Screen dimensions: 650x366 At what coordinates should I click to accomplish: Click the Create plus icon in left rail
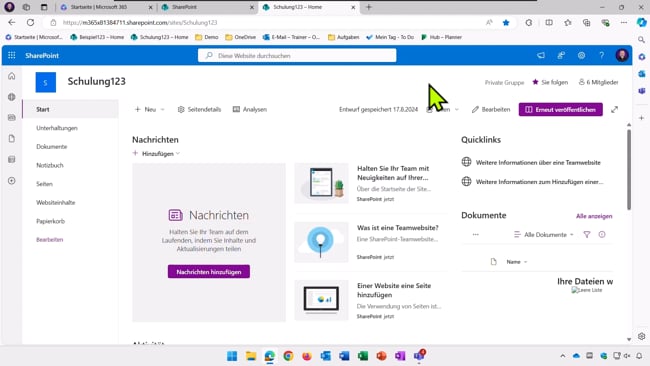pyautogui.click(x=12, y=181)
